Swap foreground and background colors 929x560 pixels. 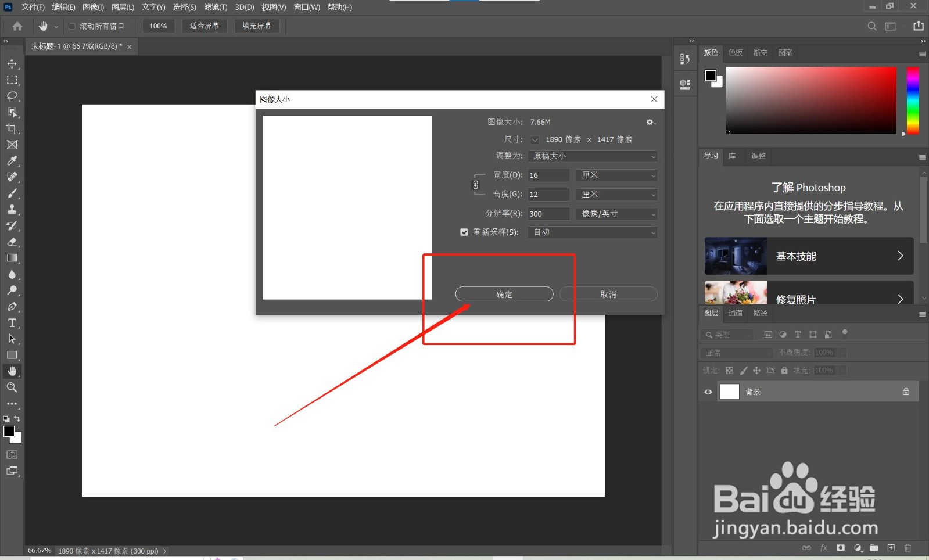pos(17,419)
